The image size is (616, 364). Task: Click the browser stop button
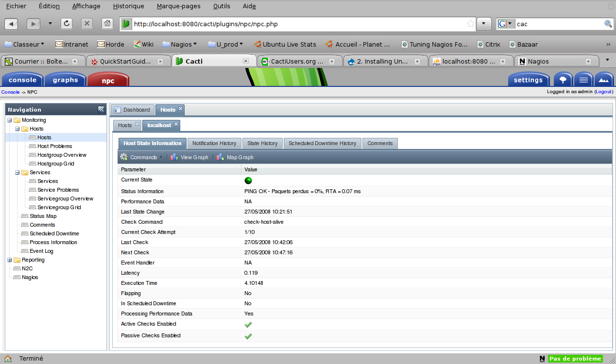87,24
